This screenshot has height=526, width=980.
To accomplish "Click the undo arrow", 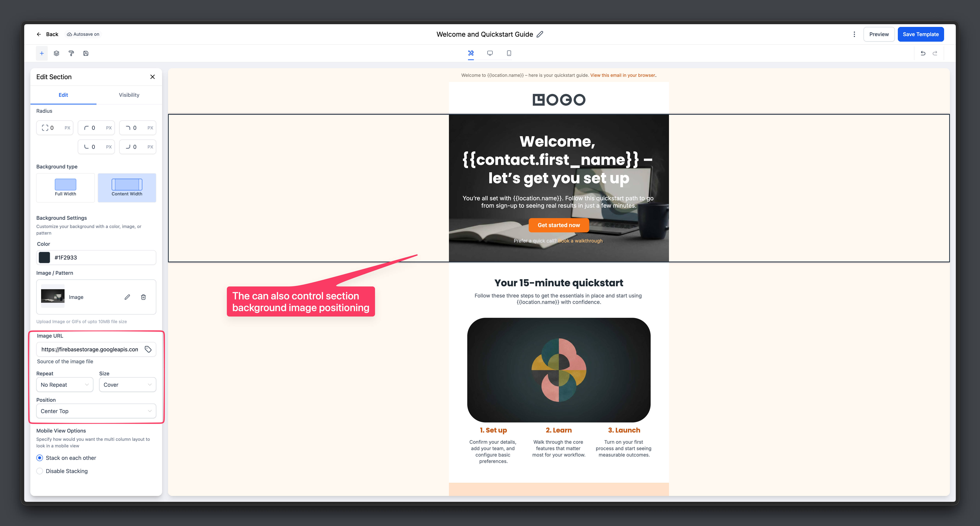I will coord(923,53).
